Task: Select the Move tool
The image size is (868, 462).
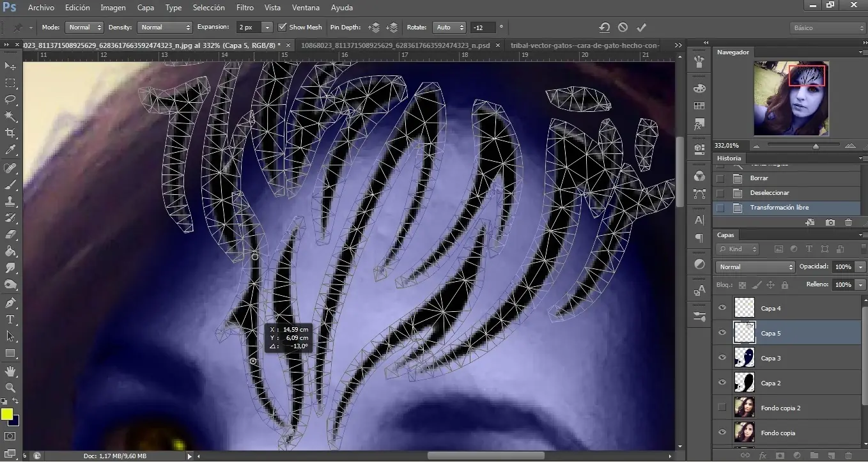Action: click(10, 66)
